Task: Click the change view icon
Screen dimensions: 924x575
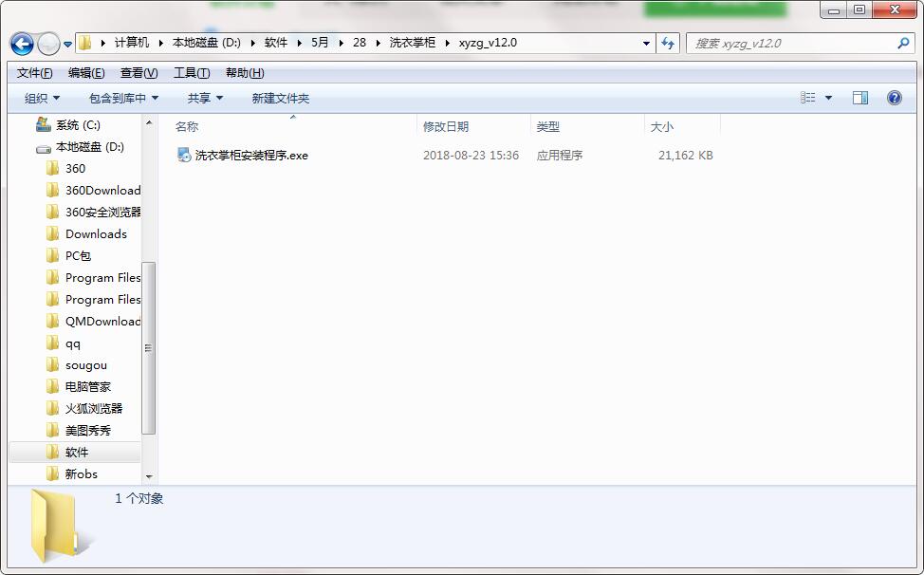Action: coord(808,98)
